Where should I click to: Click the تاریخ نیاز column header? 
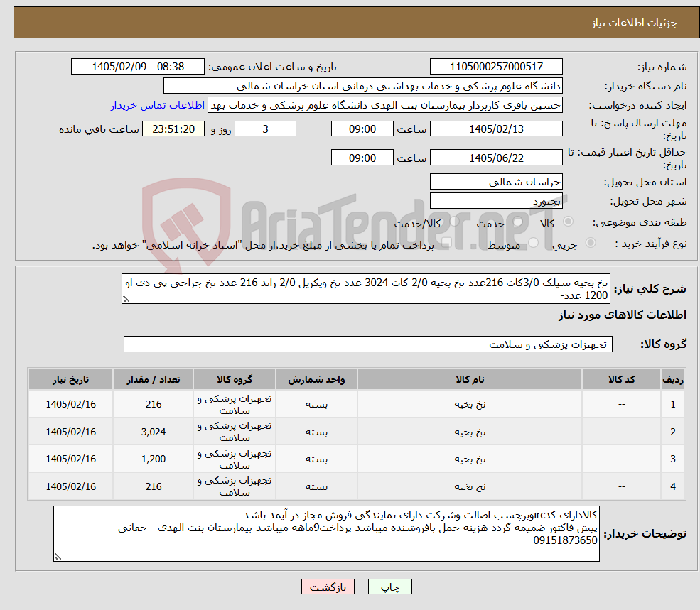tap(70, 379)
